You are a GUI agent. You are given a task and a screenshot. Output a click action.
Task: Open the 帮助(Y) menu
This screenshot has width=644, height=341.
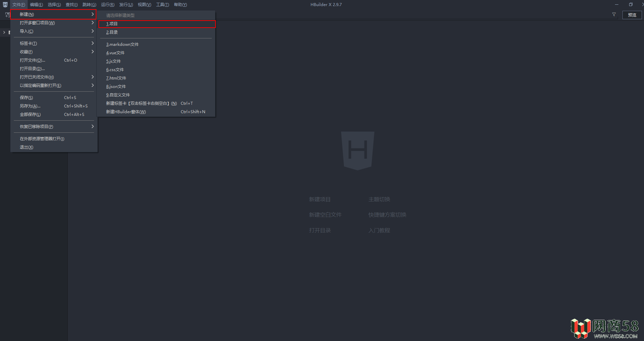(180, 5)
